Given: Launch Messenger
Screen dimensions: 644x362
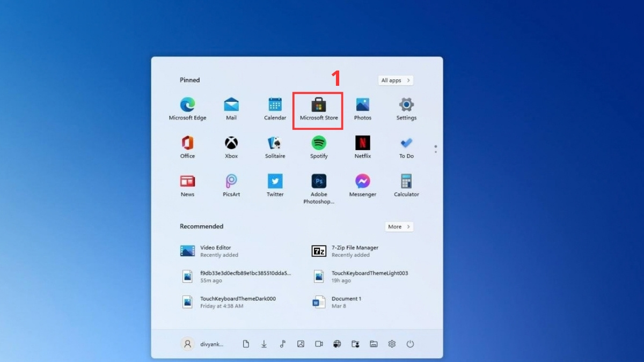Looking at the screenshot, I should 363,186.
